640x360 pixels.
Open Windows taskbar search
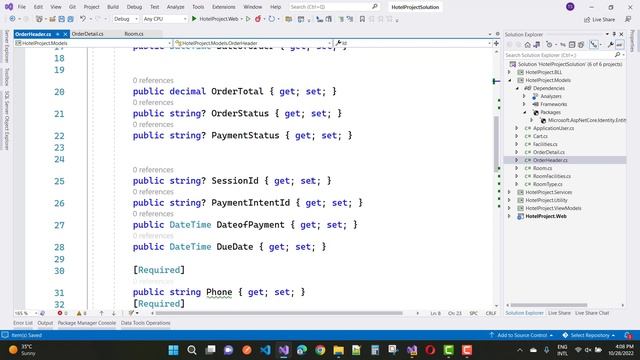(x=192, y=350)
